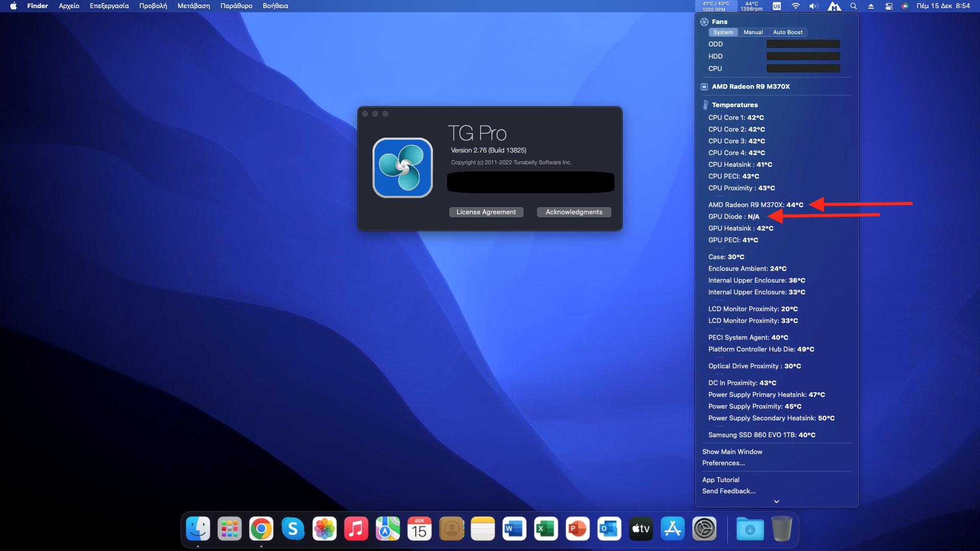This screenshot has width=980, height=551.
Task: Open TG Pro temperature menu bar item
Action: point(715,6)
